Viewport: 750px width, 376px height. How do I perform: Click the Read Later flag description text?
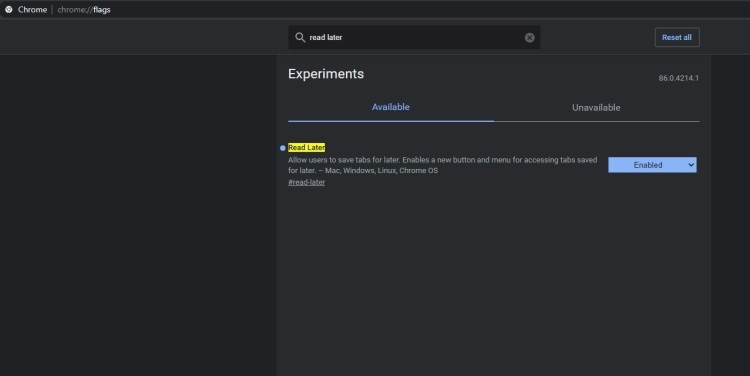tap(442, 165)
